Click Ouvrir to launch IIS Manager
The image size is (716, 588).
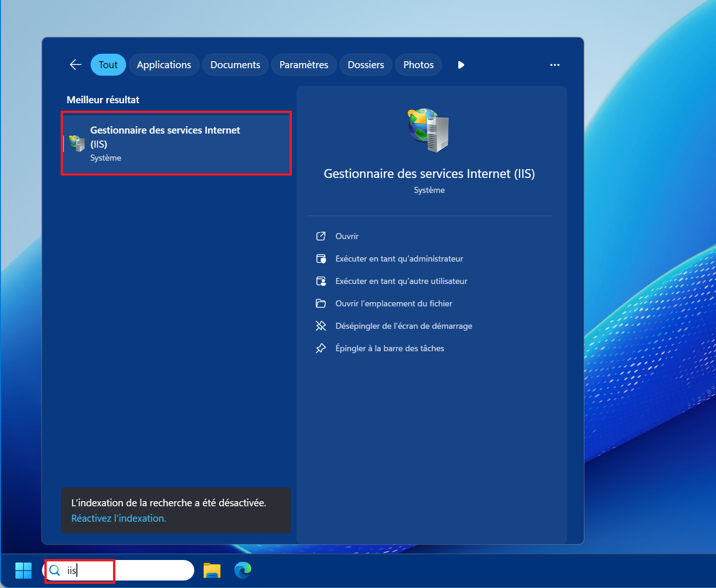347,236
